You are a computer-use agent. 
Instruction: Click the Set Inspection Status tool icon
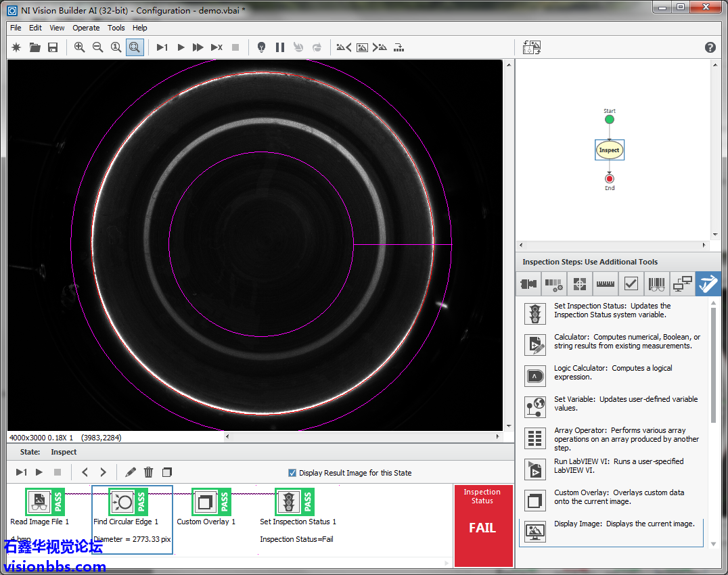535,314
